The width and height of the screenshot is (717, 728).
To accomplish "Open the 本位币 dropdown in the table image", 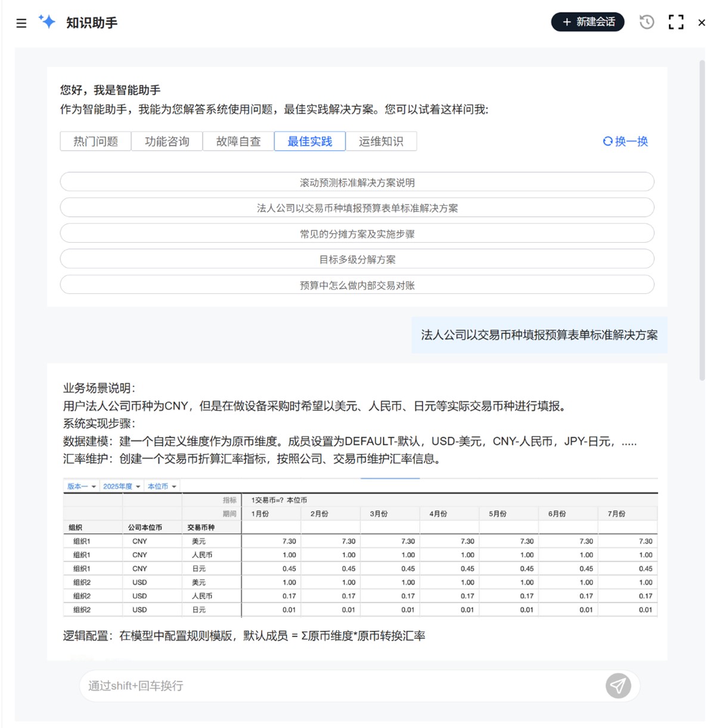I will (162, 487).
